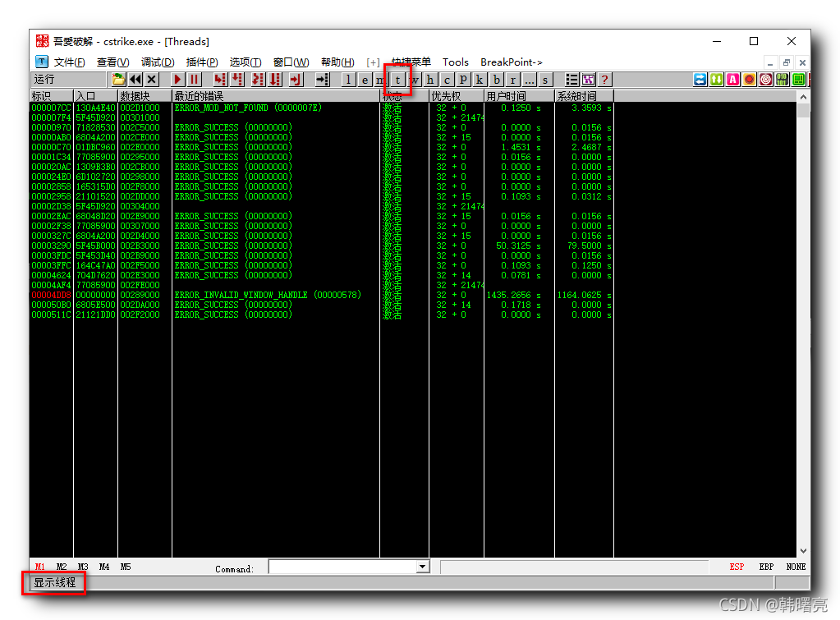Open the 查看(V) menu
The image size is (840, 620).
point(113,62)
